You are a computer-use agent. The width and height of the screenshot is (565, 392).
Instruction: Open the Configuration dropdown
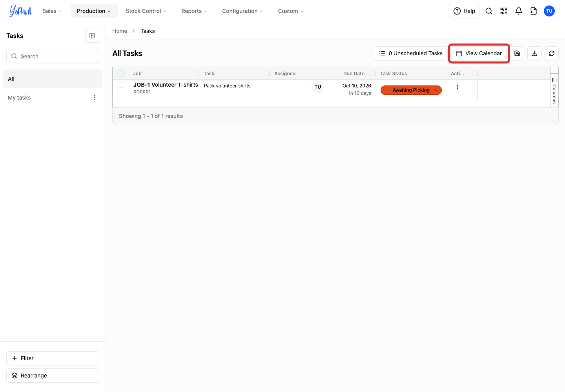pos(242,11)
